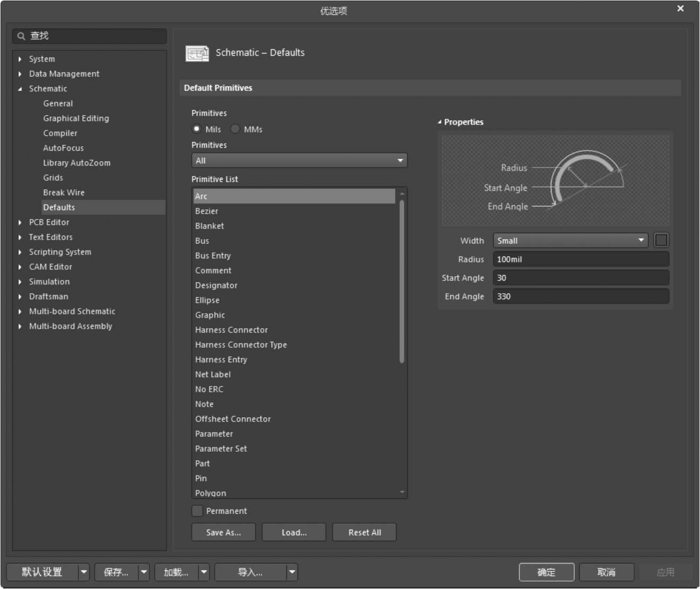Image resolution: width=700 pixels, height=589 pixels.
Task: Open the Width 'Small' dropdown
Action: coord(570,241)
